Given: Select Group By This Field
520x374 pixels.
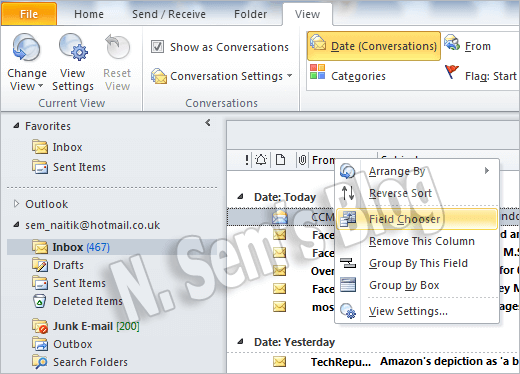Looking at the screenshot, I should click(x=417, y=263).
